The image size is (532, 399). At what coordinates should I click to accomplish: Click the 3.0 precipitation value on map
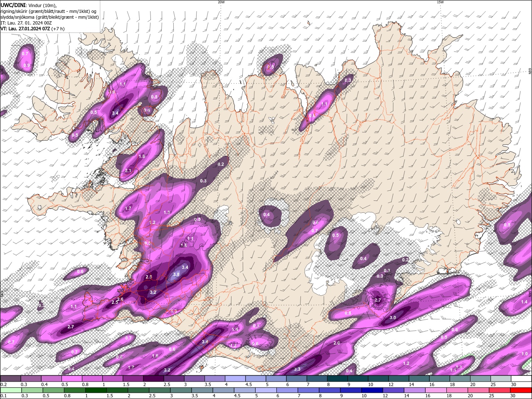[393, 318]
